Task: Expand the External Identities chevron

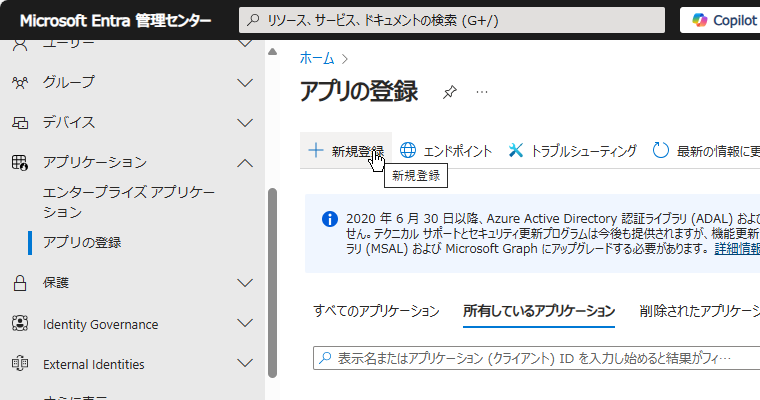Action: coord(245,363)
